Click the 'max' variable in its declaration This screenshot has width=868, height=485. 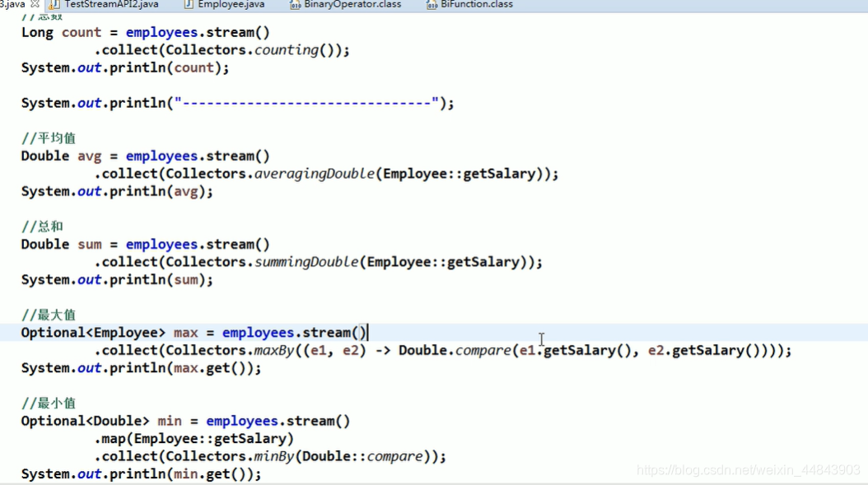tap(185, 333)
